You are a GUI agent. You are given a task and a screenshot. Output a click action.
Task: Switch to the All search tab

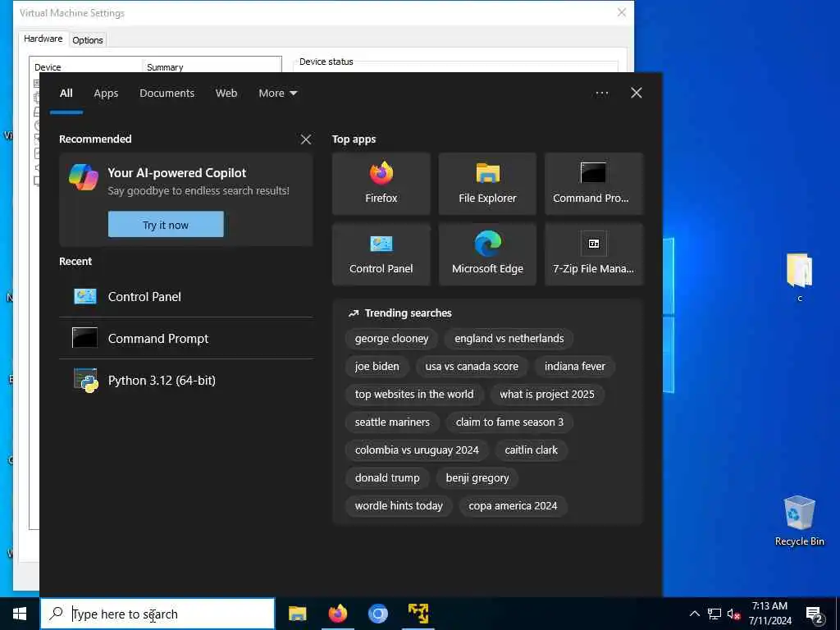tap(66, 94)
